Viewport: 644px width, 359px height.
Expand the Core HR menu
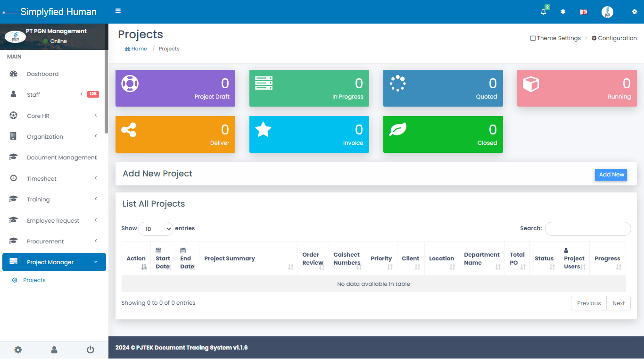pos(38,116)
